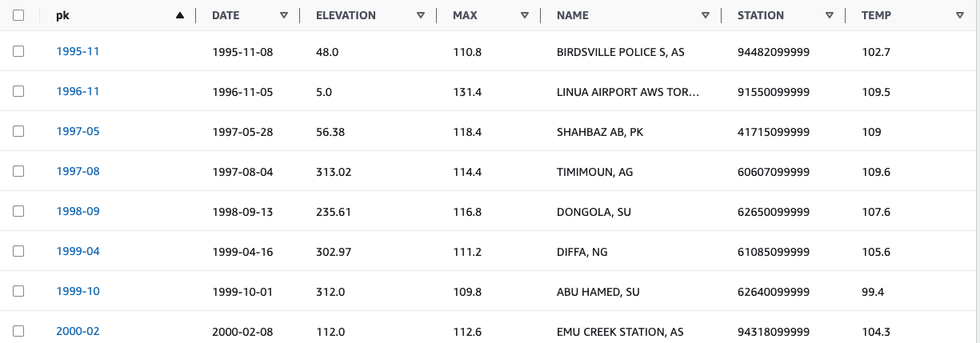Click the DATE column sort triangle
This screenshot has height=343, width=980.
click(284, 15)
